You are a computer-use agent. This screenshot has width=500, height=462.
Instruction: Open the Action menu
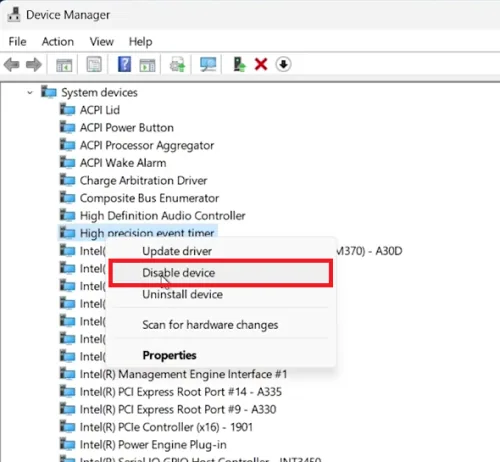58,42
